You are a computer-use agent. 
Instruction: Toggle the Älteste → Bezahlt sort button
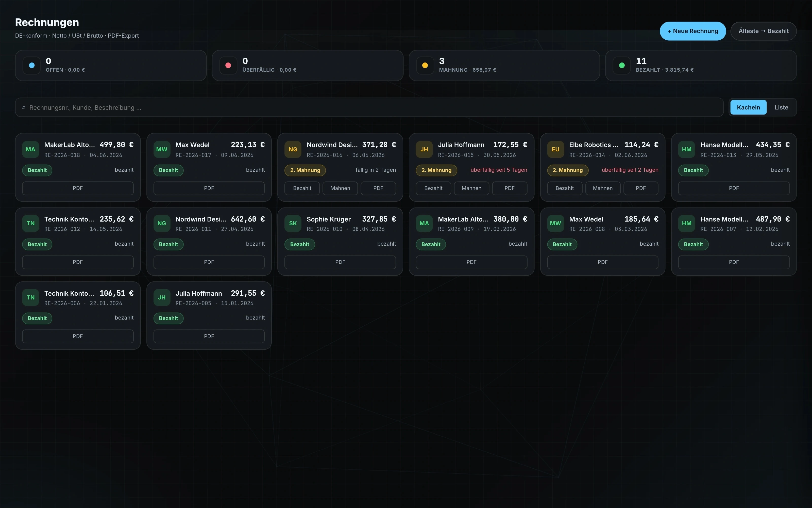tap(763, 31)
